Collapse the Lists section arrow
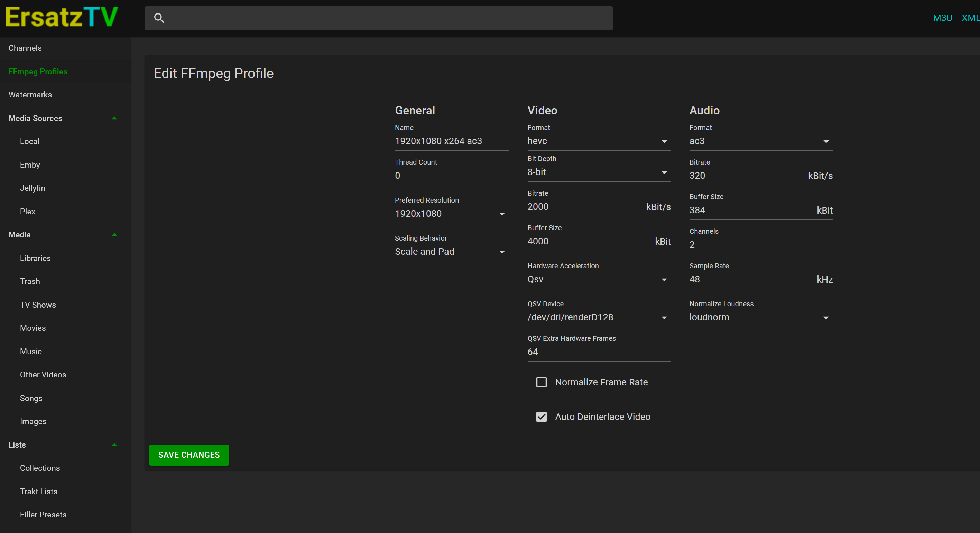This screenshot has height=533, width=980. 114,445
